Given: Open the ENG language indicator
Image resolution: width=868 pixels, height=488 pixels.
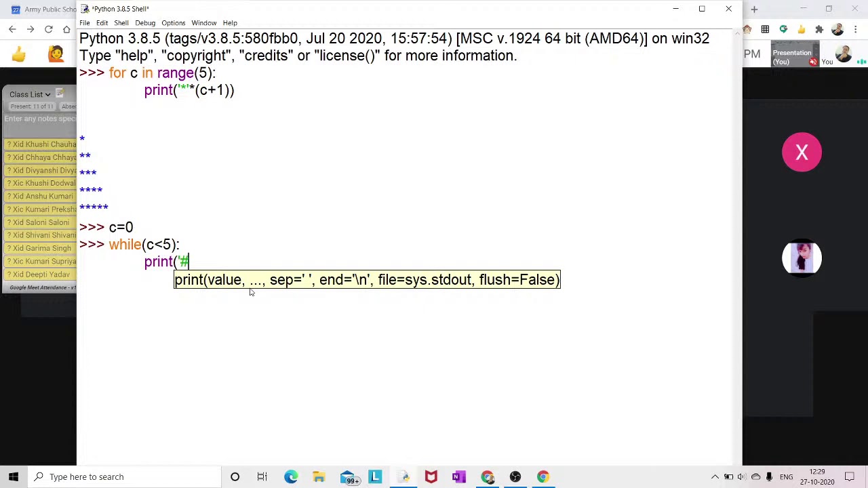Looking at the screenshot, I should pyautogui.click(x=786, y=476).
